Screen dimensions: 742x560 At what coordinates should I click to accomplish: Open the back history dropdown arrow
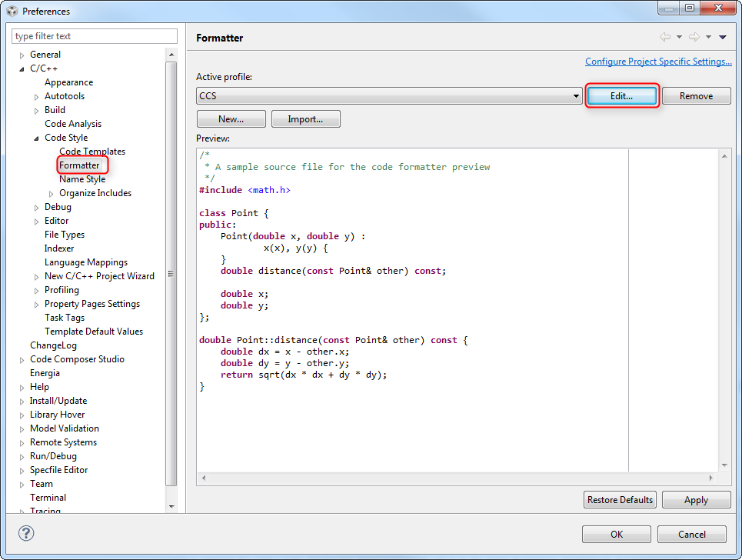point(679,37)
